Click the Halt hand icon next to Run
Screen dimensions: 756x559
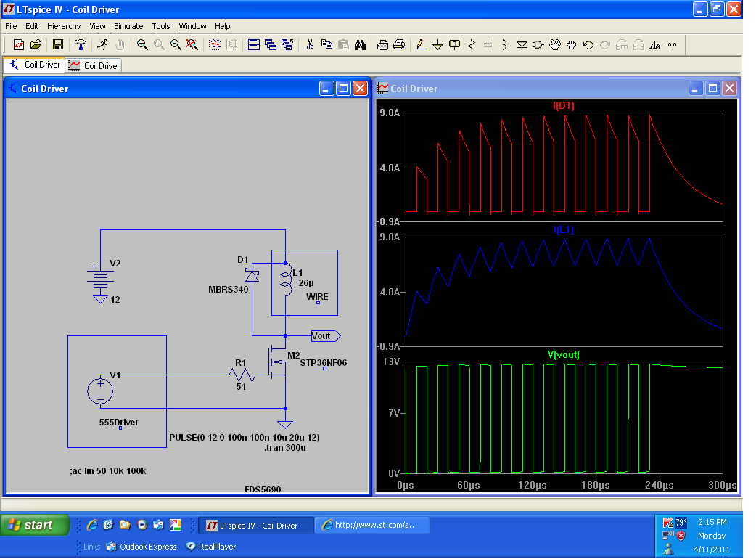click(x=120, y=45)
